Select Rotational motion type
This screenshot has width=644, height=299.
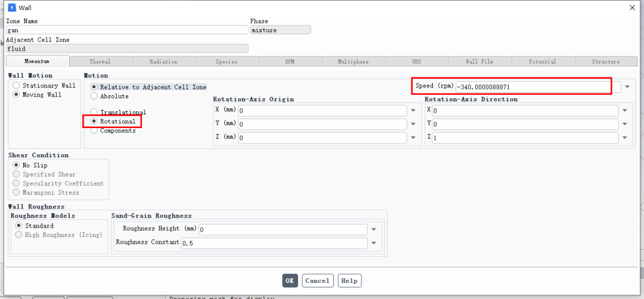94,122
